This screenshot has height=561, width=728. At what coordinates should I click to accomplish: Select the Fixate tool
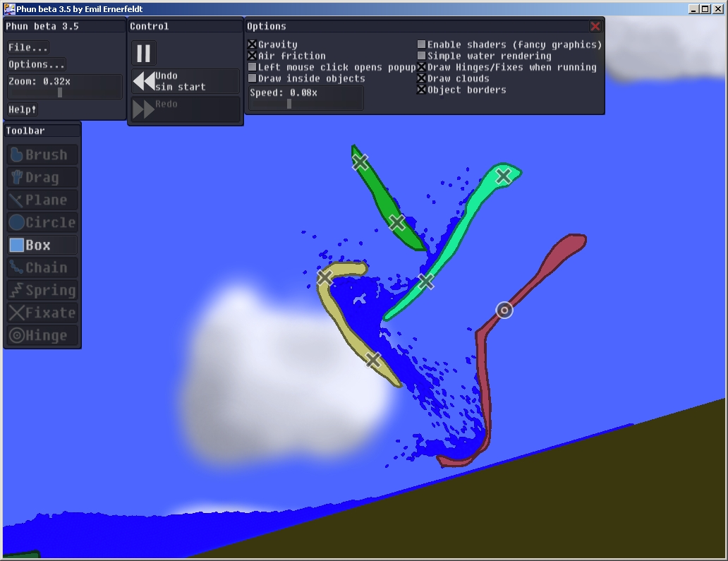[x=42, y=313]
